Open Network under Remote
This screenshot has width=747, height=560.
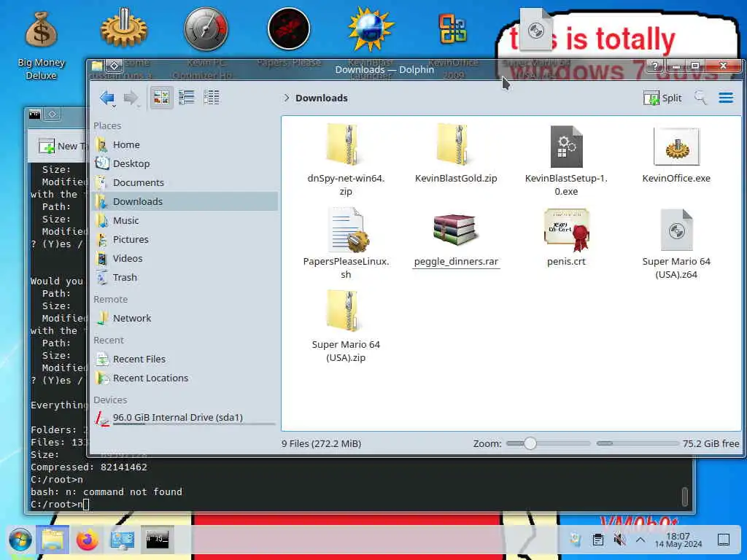click(185, 318)
